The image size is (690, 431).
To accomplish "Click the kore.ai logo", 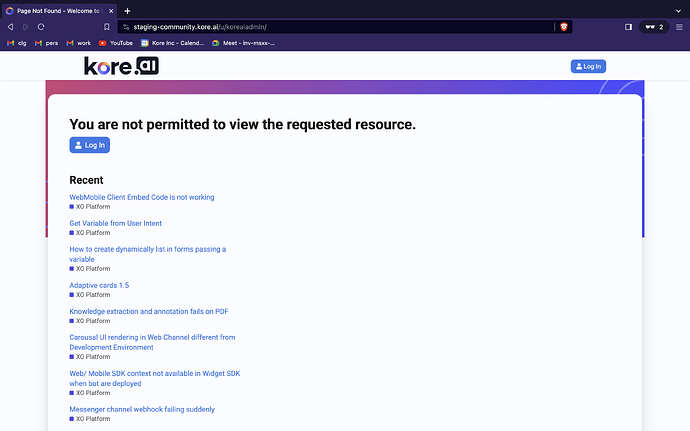I will pos(121,66).
